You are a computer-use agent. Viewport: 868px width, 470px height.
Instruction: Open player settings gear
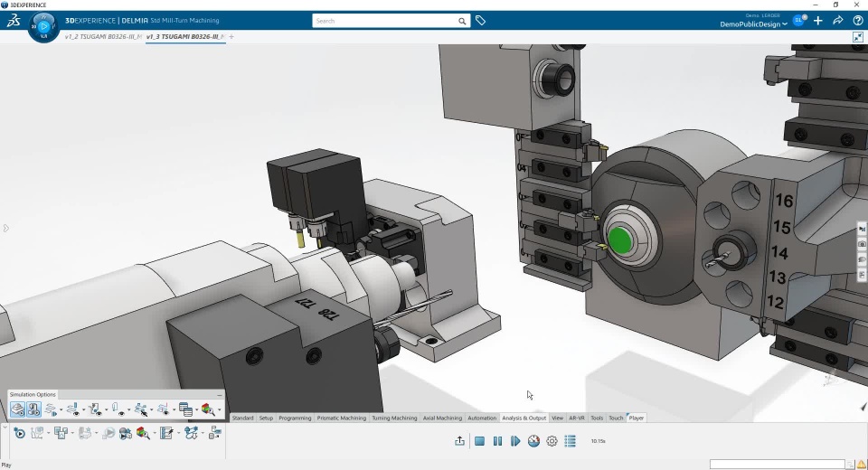[552, 441]
